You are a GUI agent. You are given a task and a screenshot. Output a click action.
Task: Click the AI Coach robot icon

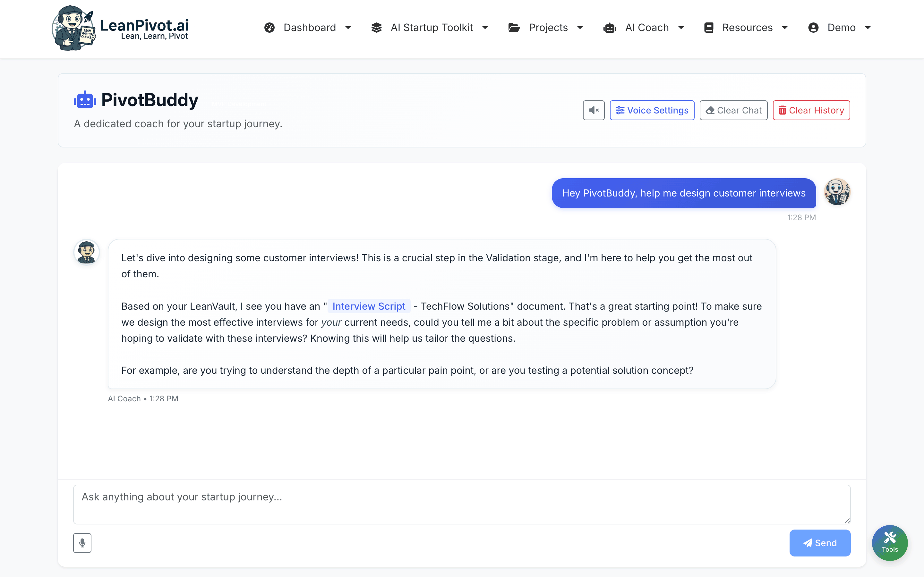click(609, 28)
